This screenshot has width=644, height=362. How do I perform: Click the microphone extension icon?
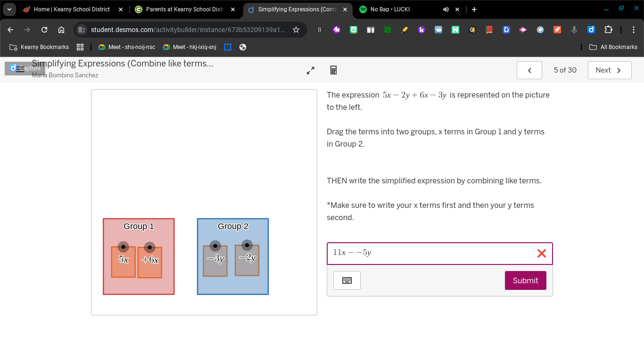pos(574,30)
